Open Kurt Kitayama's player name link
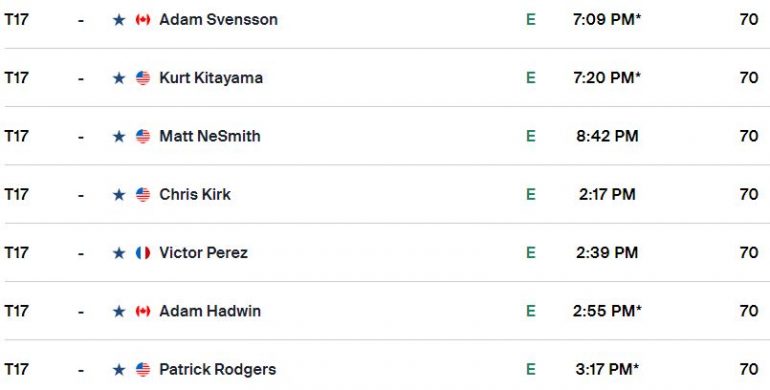770x390 pixels. [211, 78]
